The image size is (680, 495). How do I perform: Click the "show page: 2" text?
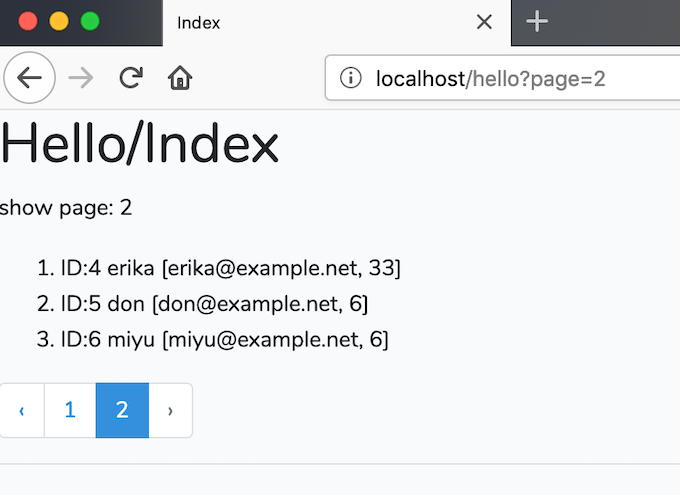tap(65, 208)
